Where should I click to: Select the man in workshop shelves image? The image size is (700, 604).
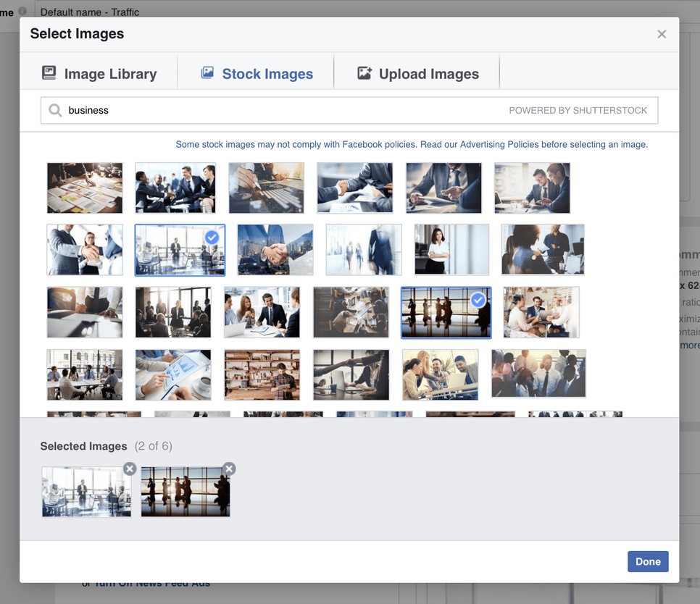click(x=262, y=374)
